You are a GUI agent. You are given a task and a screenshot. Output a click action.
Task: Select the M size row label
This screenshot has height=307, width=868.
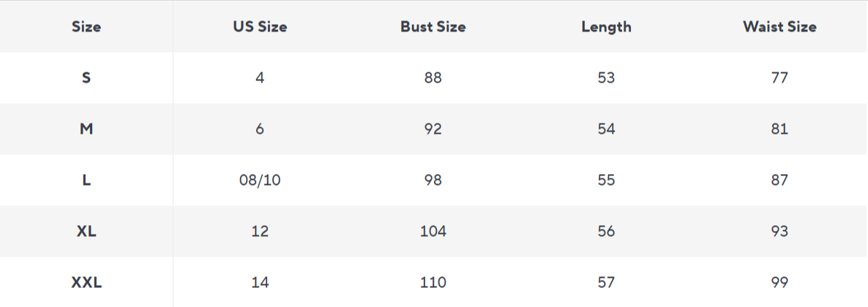[86, 129]
